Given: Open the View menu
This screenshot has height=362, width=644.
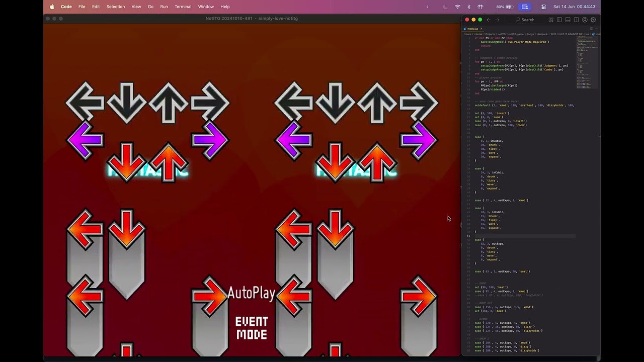Looking at the screenshot, I should 136,7.
